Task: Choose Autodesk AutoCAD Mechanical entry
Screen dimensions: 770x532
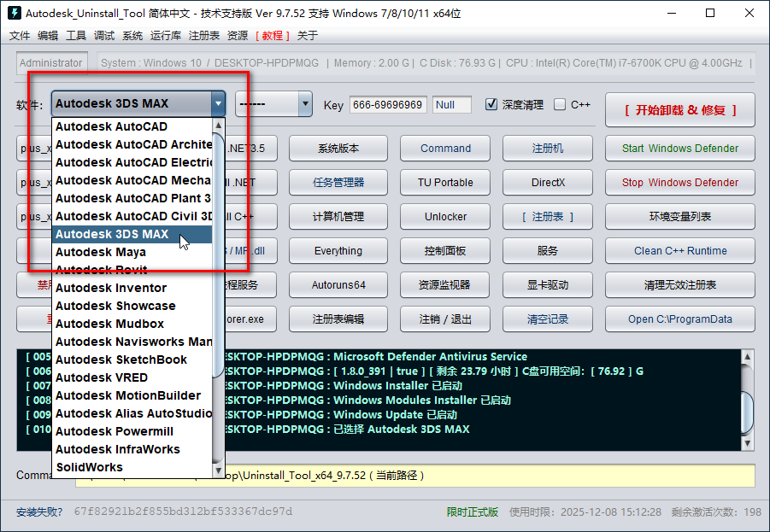Action: click(132, 180)
